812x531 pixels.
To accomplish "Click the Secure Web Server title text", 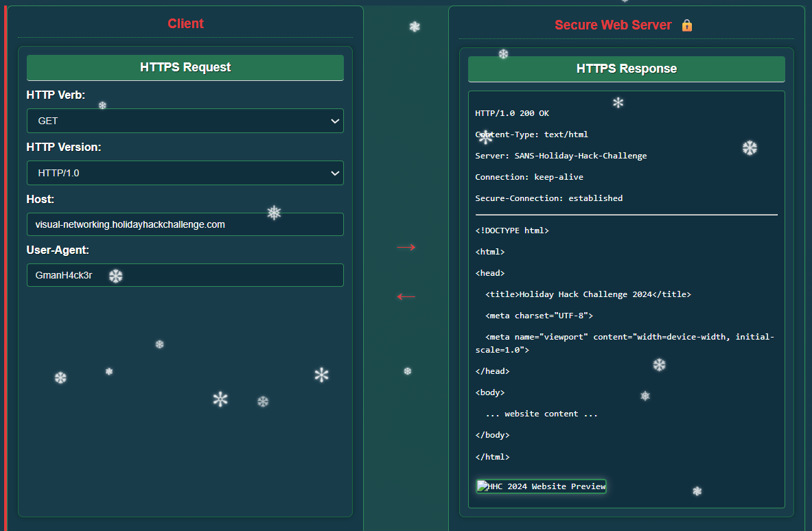I will click(613, 25).
